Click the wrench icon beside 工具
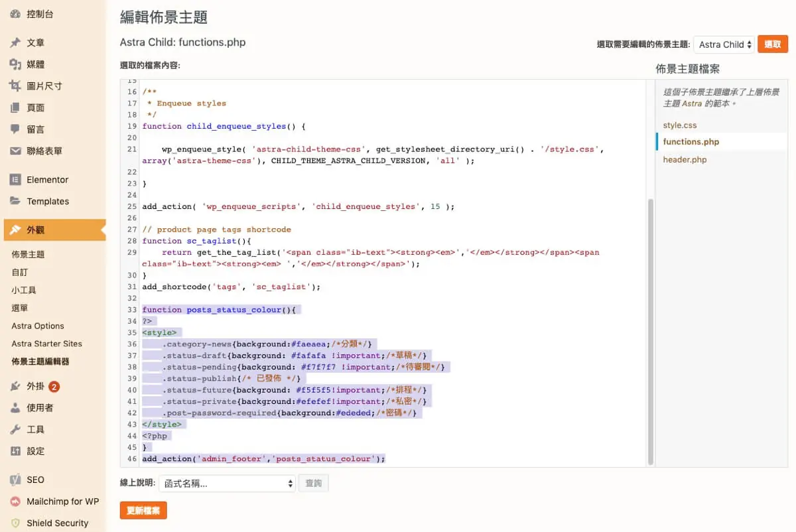This screenshot has height=532, width=796. [15, 429]
